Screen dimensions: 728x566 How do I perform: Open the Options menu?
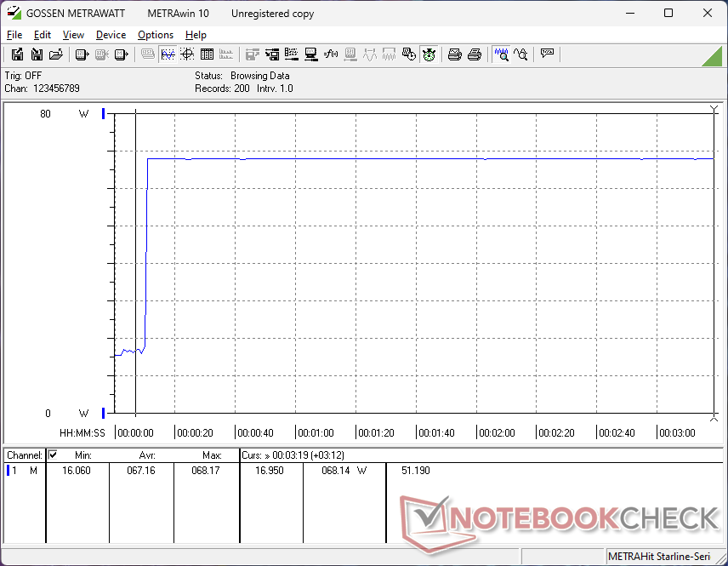tap(156, 35)
